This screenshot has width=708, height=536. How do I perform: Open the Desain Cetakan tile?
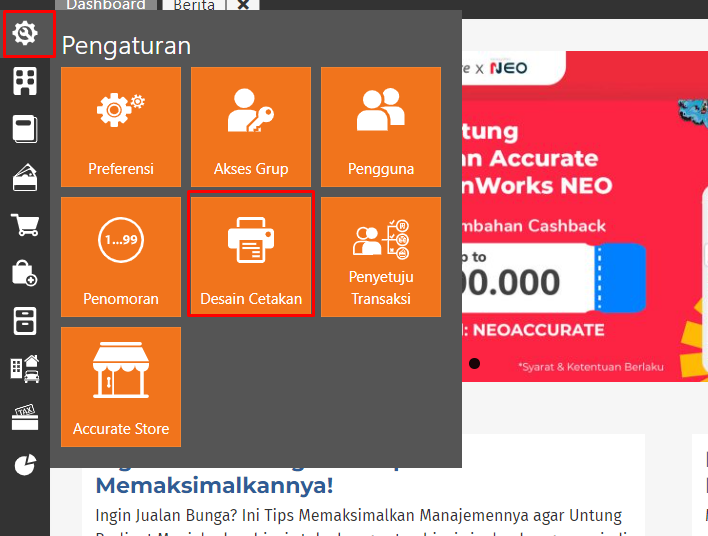pos(251,257)
